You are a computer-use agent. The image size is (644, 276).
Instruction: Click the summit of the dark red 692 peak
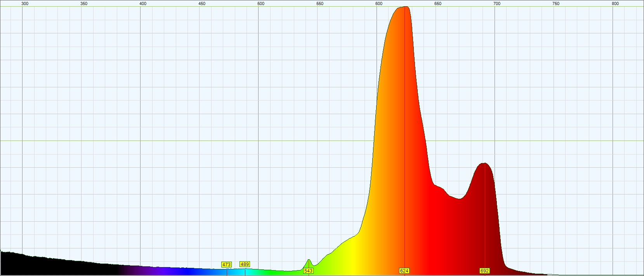tap(484, 163)
